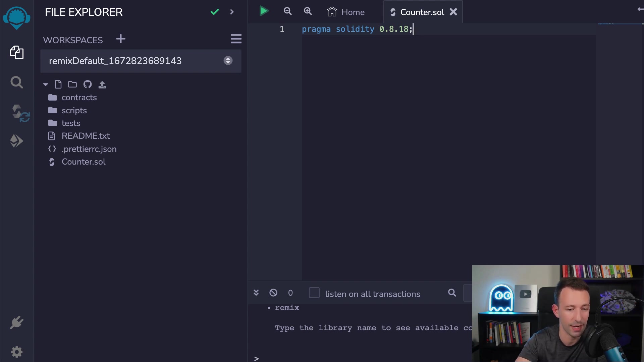Image resolution: width=644 pixels, height=362 pixels.
Task: Open the Workspaces hamburger menu
Action: point(236,39)
